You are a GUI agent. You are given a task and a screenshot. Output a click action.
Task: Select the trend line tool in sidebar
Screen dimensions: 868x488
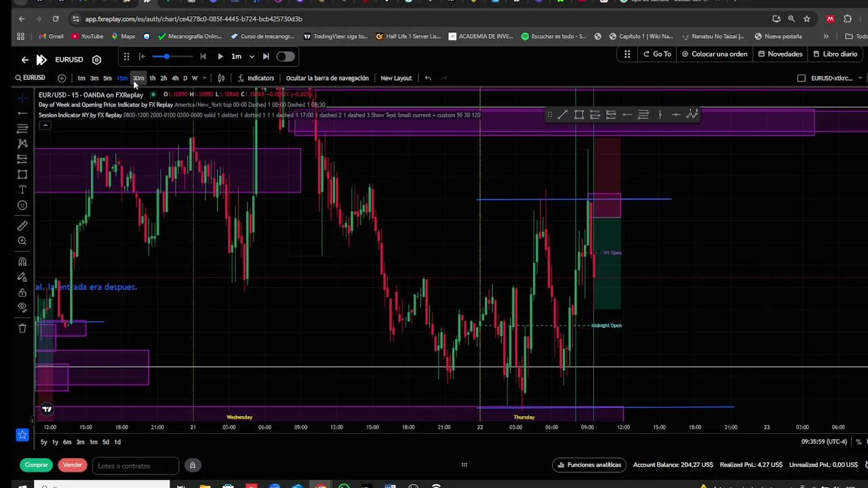[x=22, y=113]
